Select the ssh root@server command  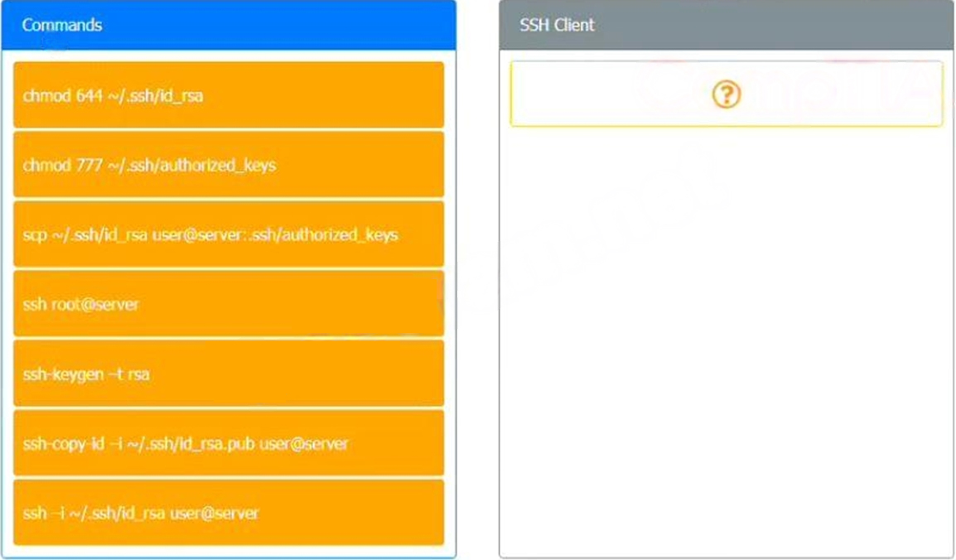pyautogui.click(x=229, y=304)
